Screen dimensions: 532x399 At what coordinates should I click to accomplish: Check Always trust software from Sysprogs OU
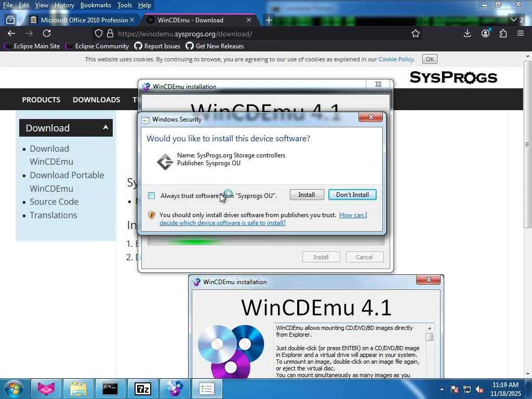click(152, 196)
